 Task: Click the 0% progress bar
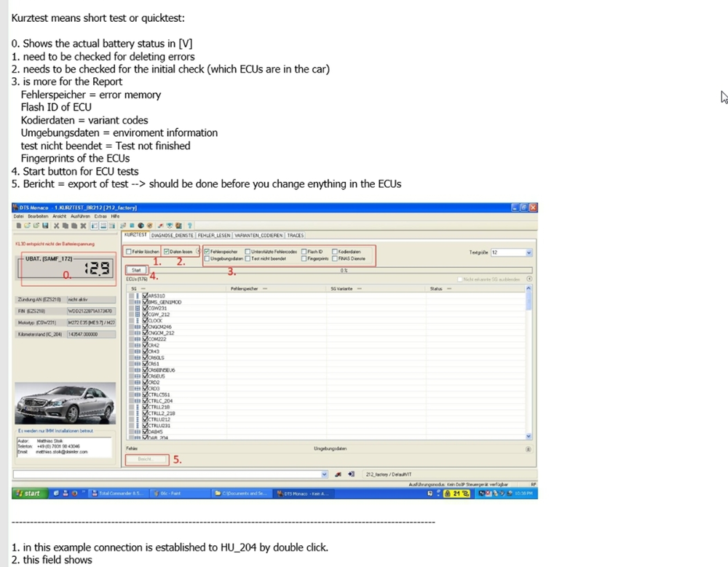[344, 269]
